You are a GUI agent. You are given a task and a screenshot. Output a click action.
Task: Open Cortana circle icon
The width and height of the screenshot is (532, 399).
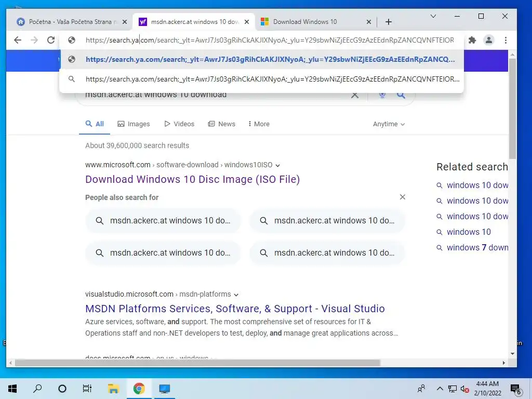click(62, 389)
